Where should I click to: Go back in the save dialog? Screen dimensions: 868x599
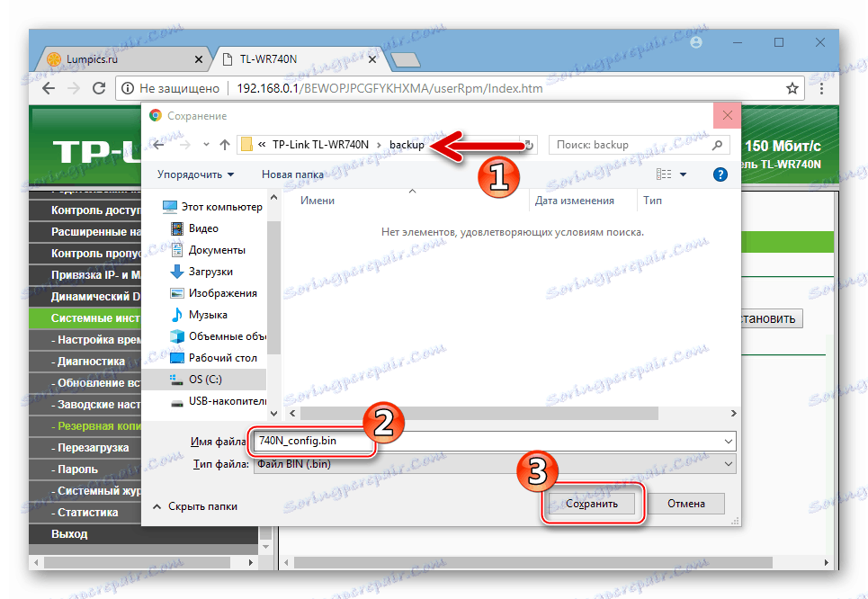tap(159, 145)
